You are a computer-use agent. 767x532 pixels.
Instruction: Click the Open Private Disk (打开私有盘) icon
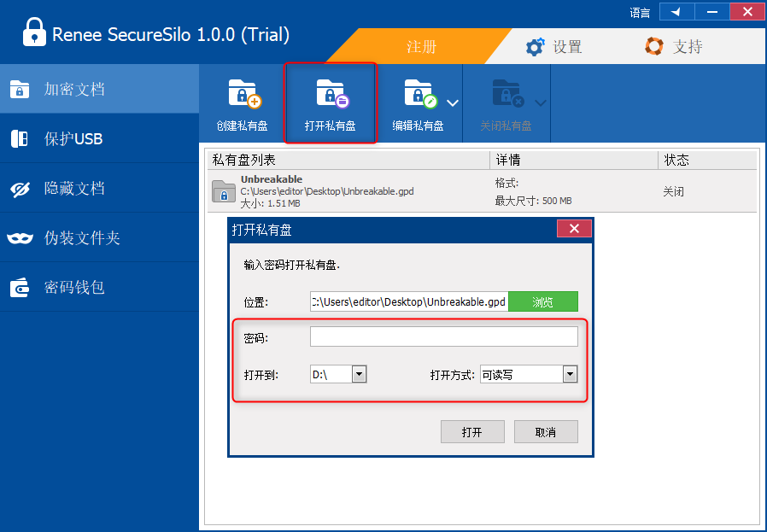[332, 94]
